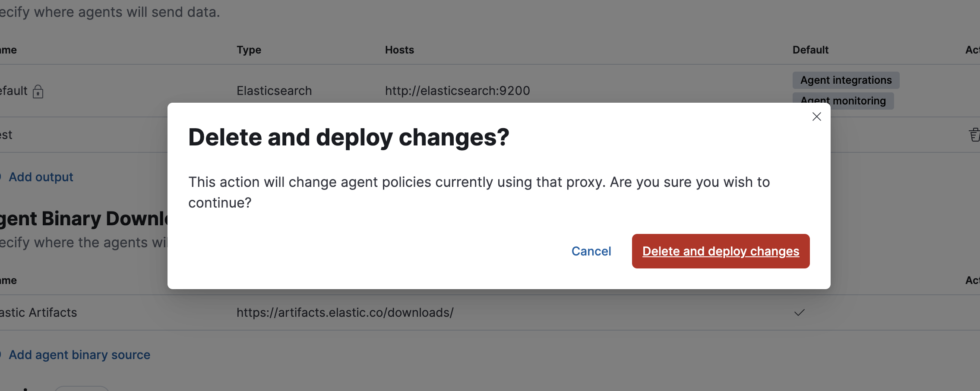Click the plus icon next to Add output
Screen dimensions: 980x391
1,177
